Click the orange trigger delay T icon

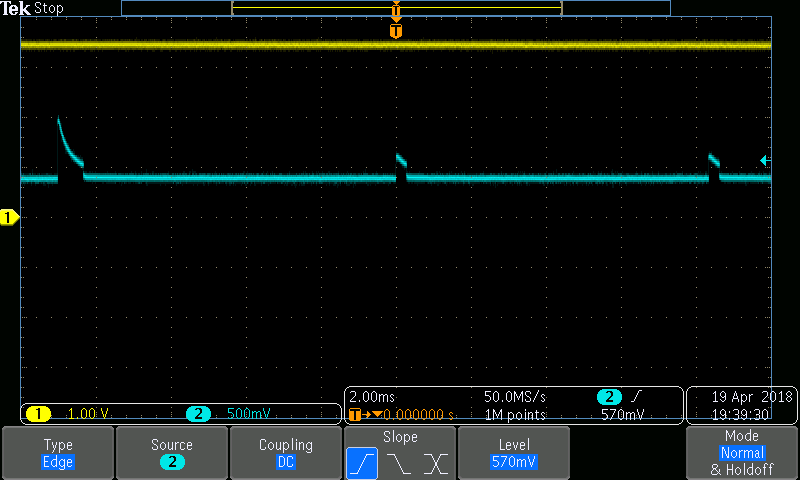(x=354, y=414)
